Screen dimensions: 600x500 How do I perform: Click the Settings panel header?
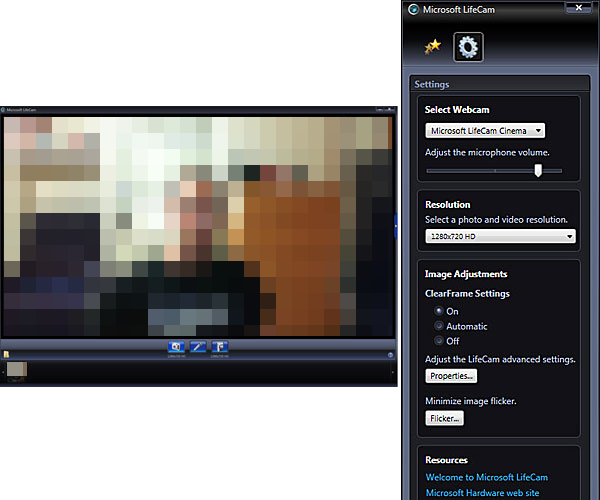(x=499, y=84)
